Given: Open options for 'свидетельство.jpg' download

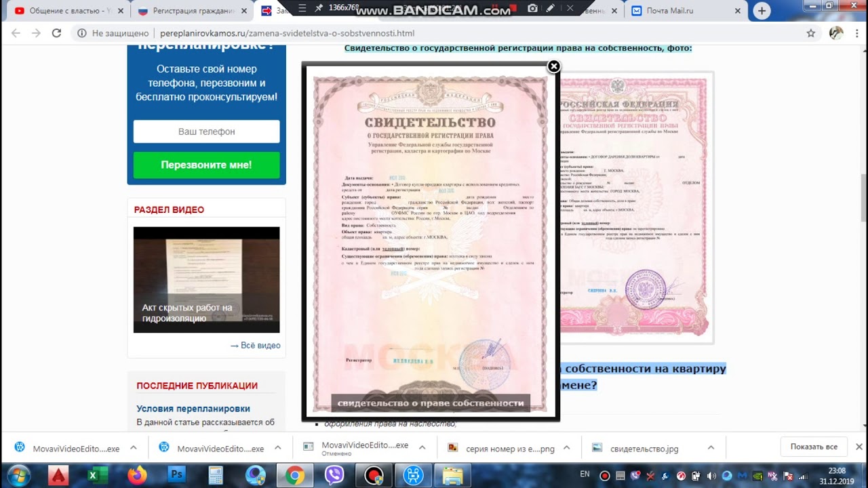Looking at the screenshot, I should [711, 448].
